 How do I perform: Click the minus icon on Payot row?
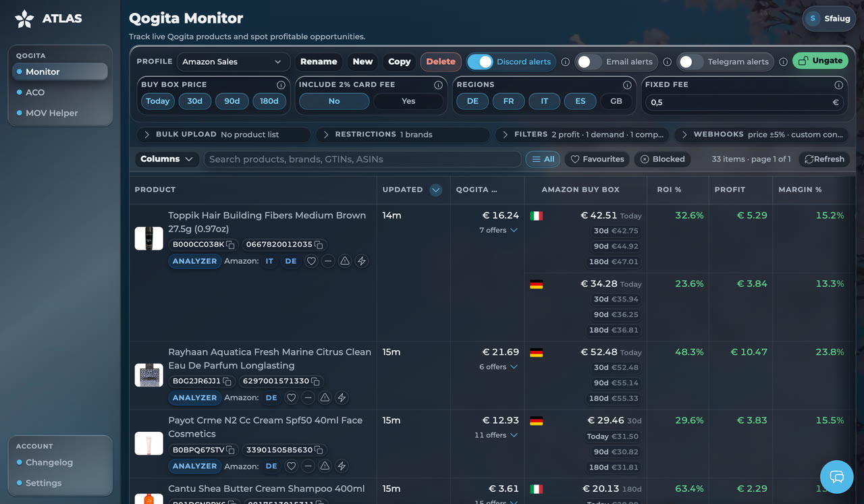[x=308, y=466]
